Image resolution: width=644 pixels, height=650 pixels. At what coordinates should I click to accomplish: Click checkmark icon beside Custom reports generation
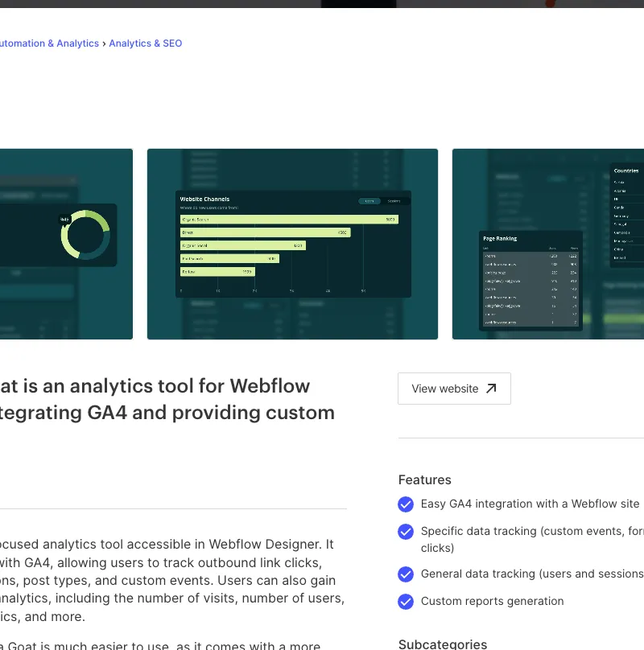point(406,602)
